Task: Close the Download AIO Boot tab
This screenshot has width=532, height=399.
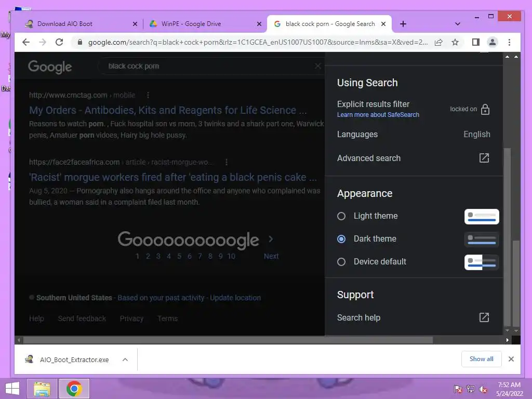Action: (135, 24)
